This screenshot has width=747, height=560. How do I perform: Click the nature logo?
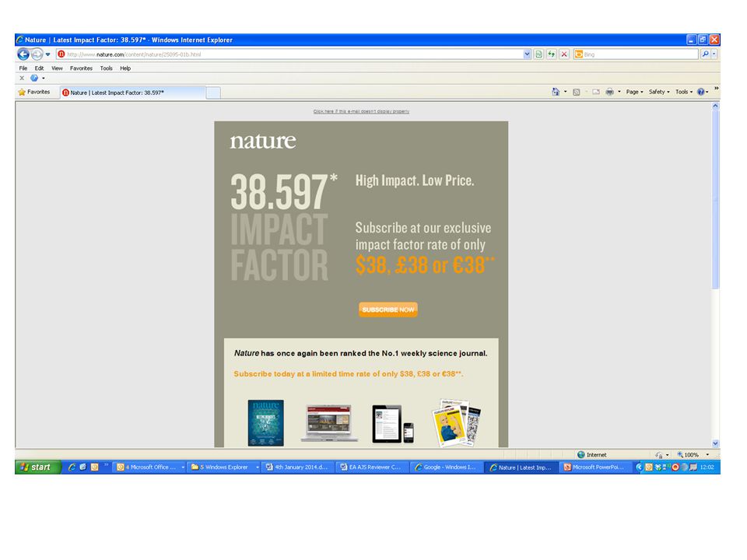263,141
